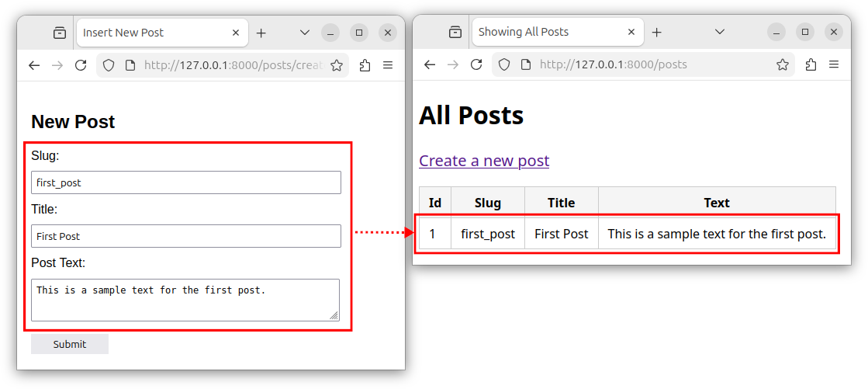
Task: Click the first_post cell in the table
Action: click(488, 234)
